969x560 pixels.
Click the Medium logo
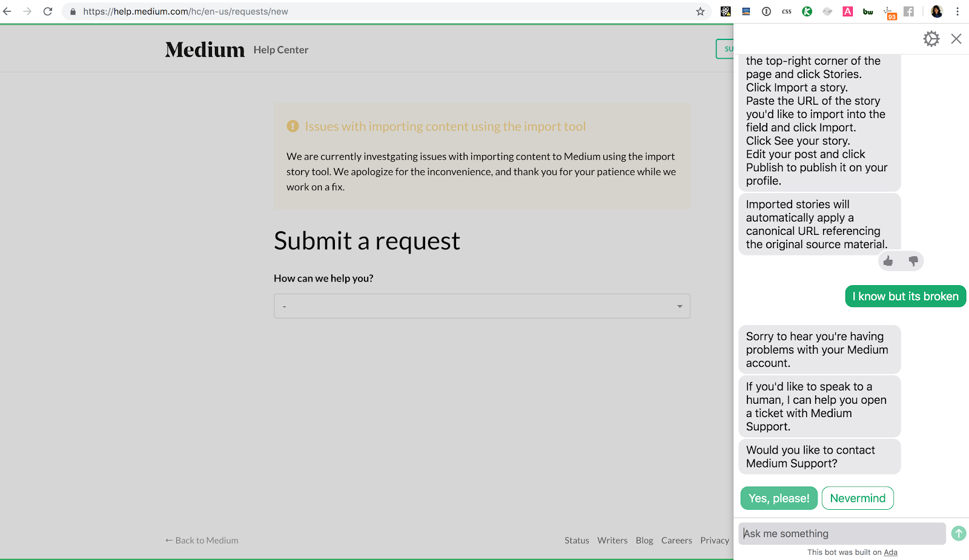click(205, 50)
